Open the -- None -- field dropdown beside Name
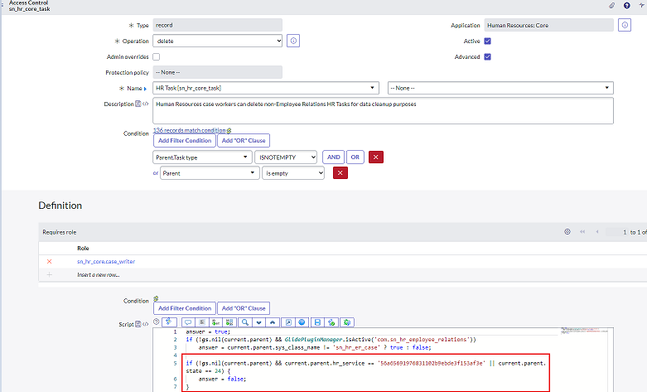647x392 pixels. 501,88
